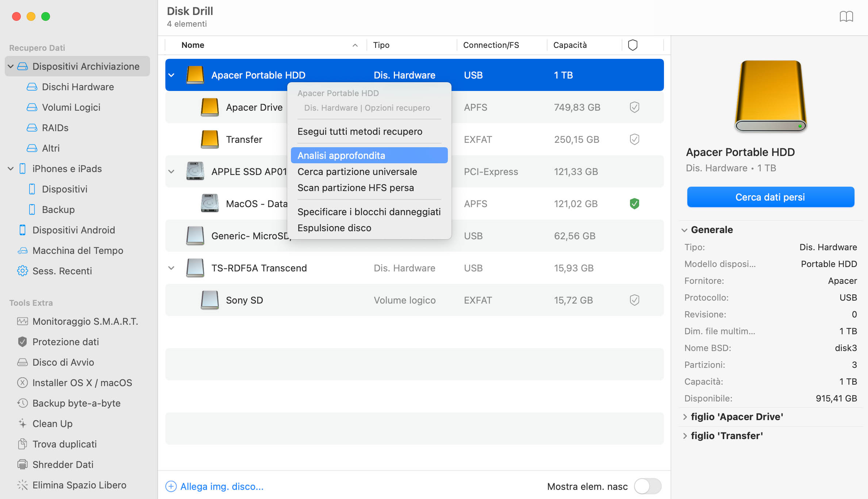Collapse the Generale section
The image size is (868, 499).
tap(684, 230)
